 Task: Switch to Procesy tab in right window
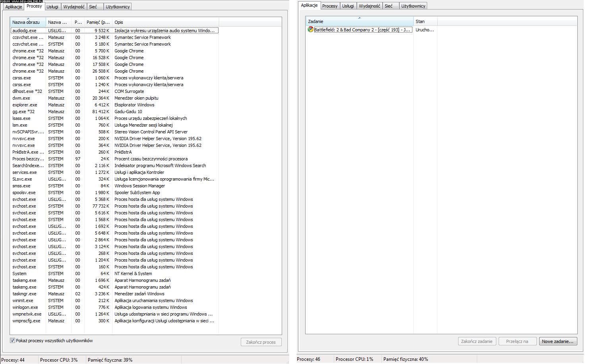pos(330,6)
